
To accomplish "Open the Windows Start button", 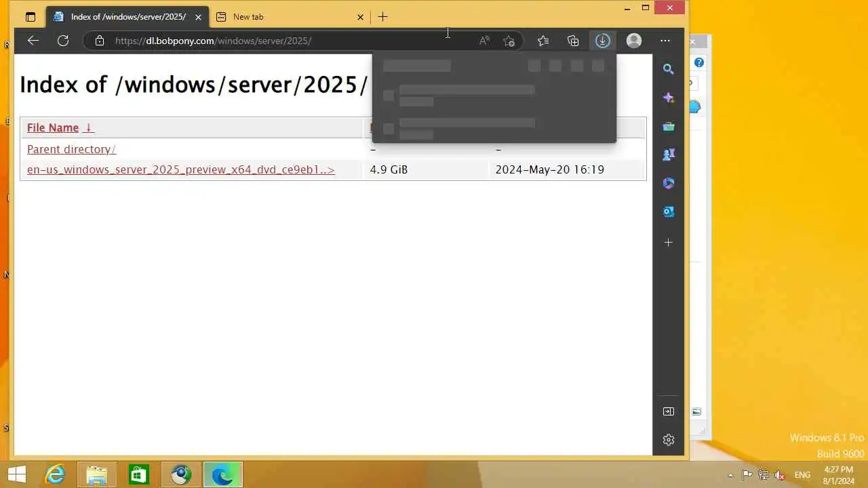I will pyautogui.click(x=17, y=474).
